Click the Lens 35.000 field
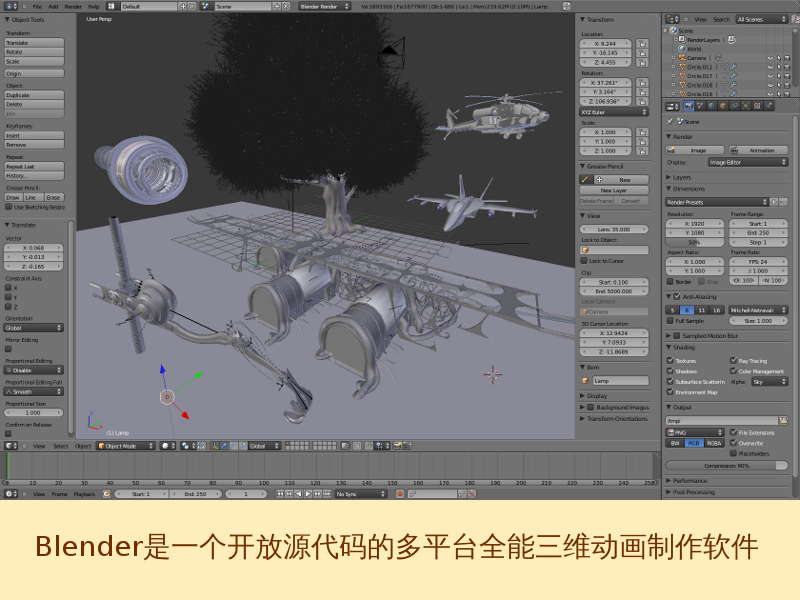This screenshot has width=800, height=600. pos(614,230)
